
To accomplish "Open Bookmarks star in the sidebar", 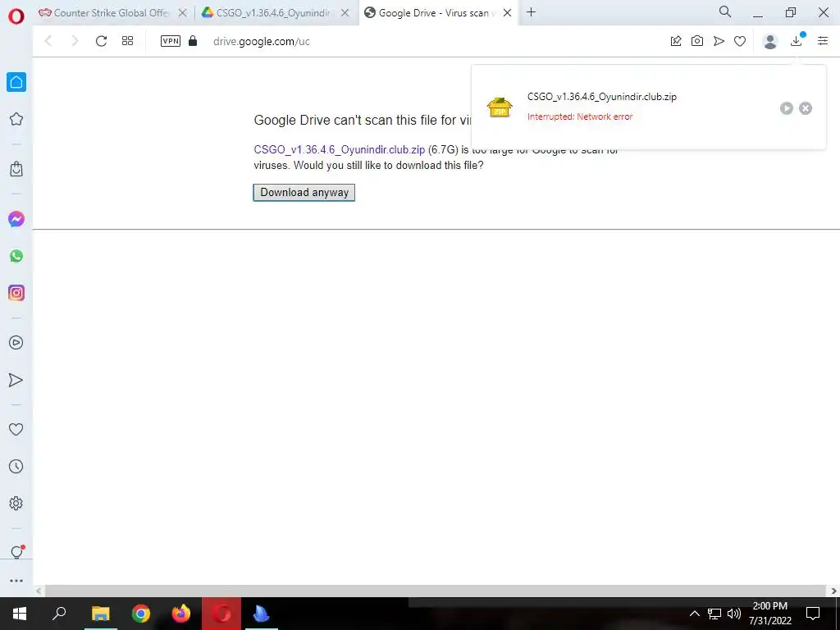I will [16, 119].
